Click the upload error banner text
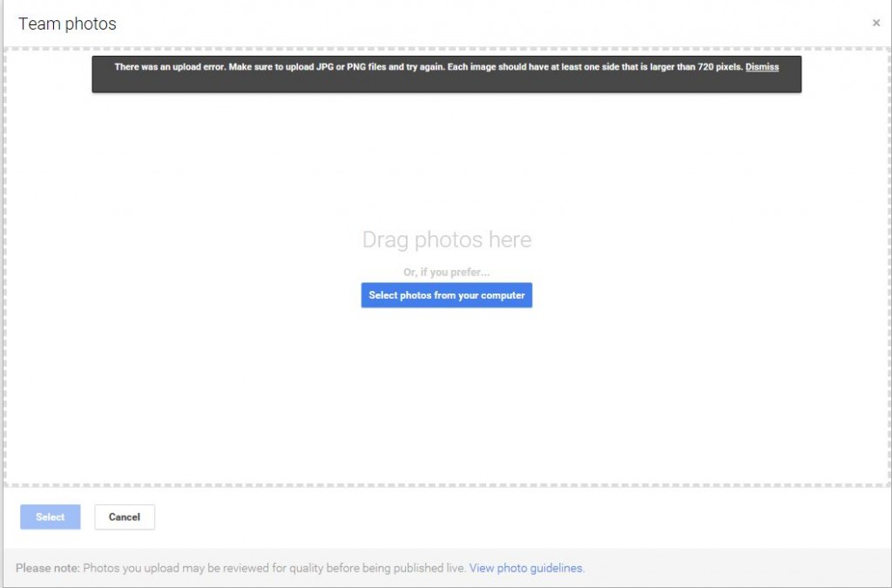 click(429, 67)
